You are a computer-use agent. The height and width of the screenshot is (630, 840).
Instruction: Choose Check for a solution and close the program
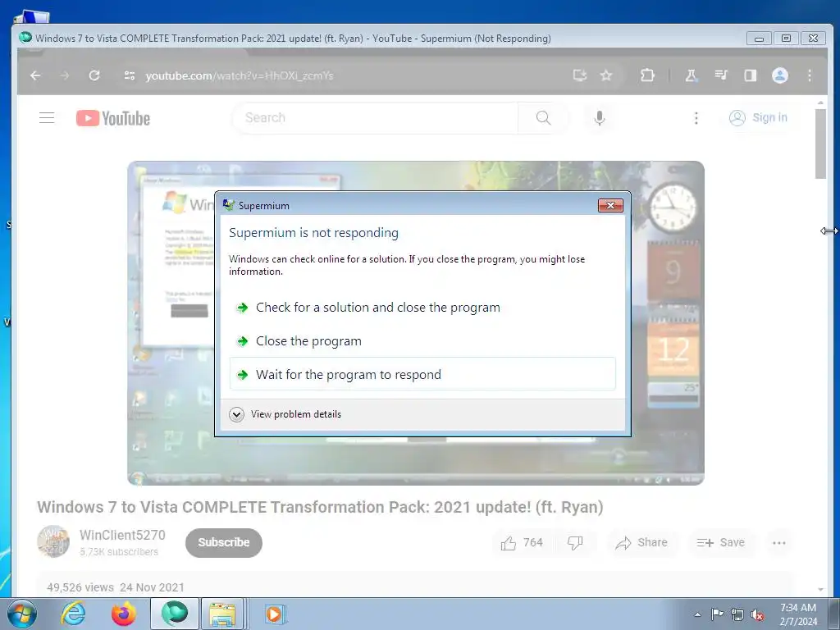422,308
